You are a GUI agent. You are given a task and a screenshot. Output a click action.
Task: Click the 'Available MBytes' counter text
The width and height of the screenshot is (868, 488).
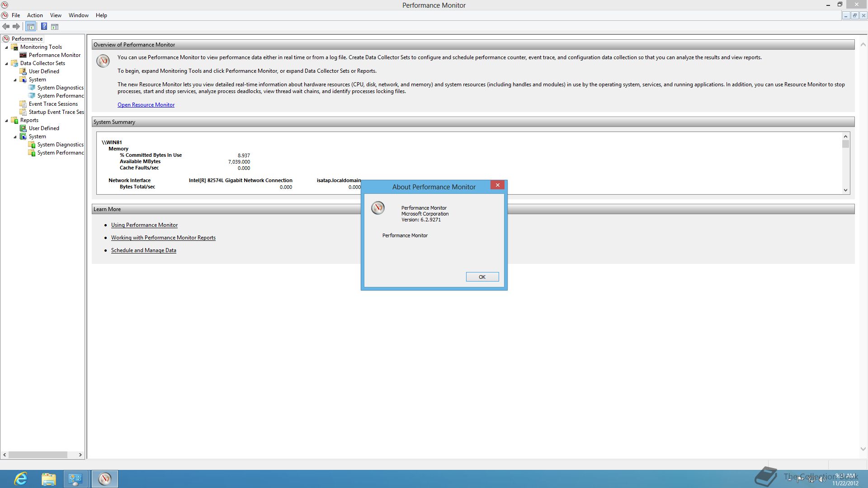coord(140,161)
